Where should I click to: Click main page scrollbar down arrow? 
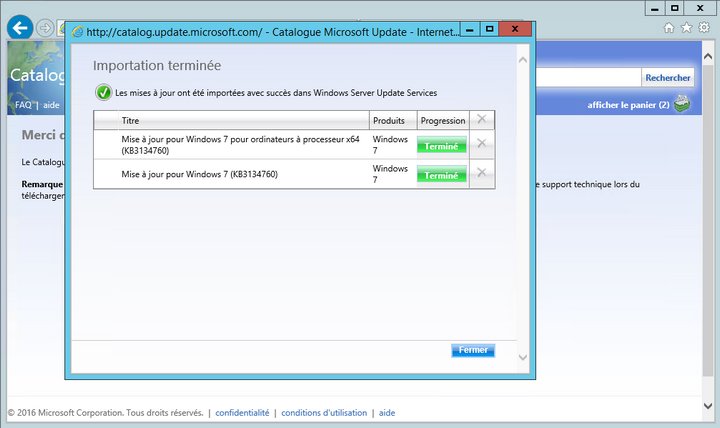point(708,406)
